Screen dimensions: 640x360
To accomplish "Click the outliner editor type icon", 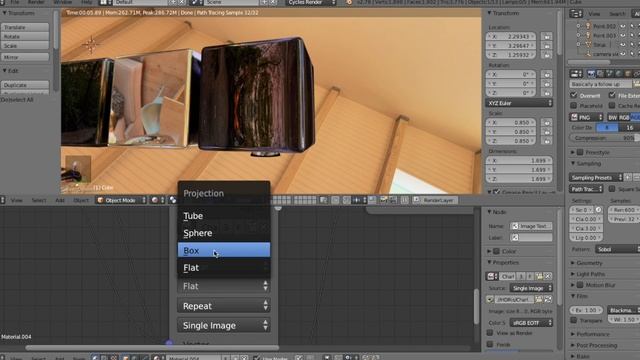I will point(576,14).
